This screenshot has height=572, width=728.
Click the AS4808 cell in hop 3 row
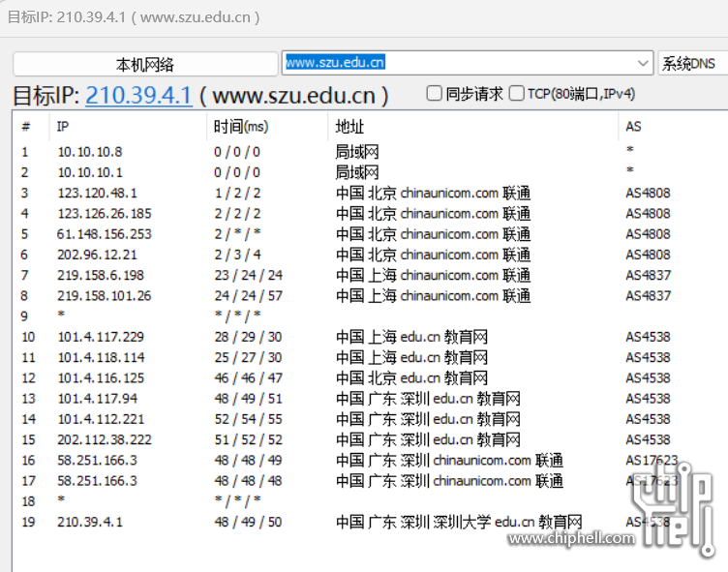point(648,193)
